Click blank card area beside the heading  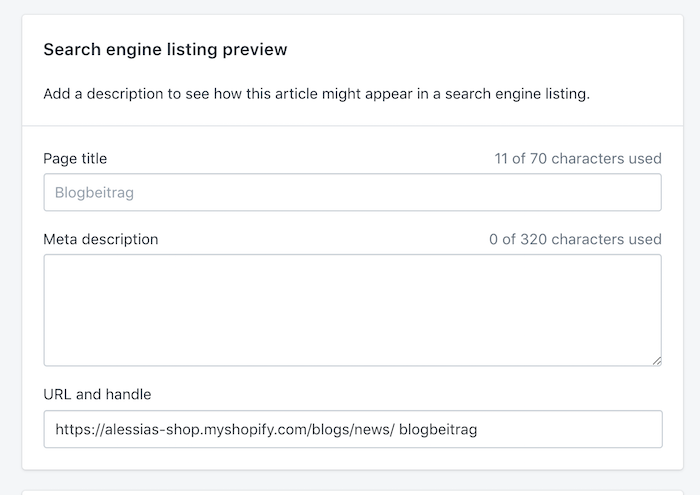click(482, 49)
